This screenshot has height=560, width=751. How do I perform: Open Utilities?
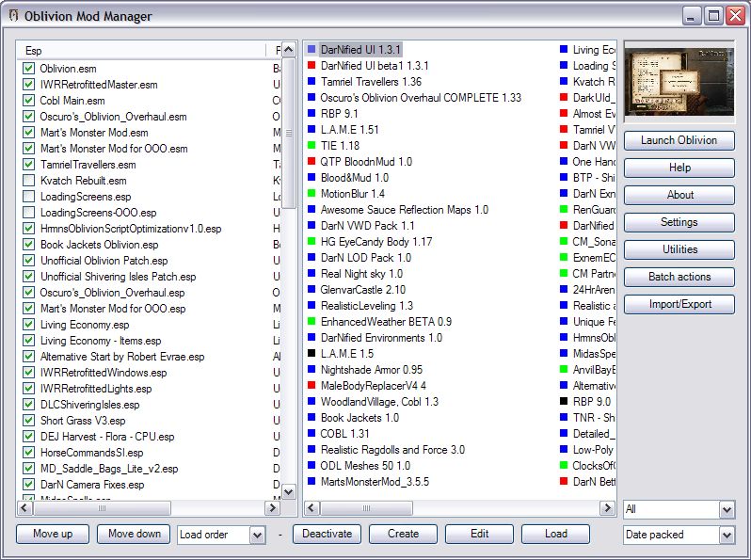679,249
